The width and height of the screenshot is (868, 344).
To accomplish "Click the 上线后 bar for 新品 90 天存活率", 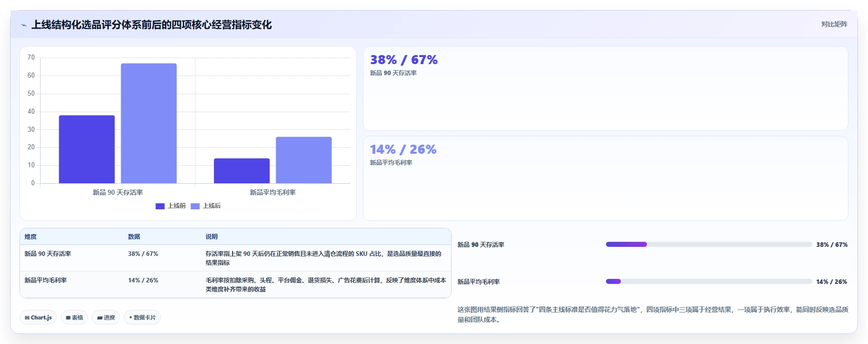I will pyautogui.click(x=149, y=123).
